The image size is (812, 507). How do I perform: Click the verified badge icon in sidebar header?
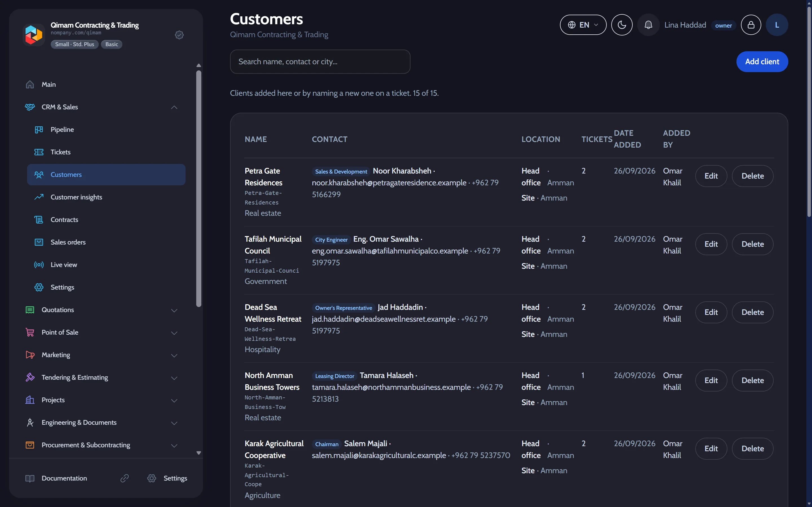pyautogui.click(x=179, y=35)
